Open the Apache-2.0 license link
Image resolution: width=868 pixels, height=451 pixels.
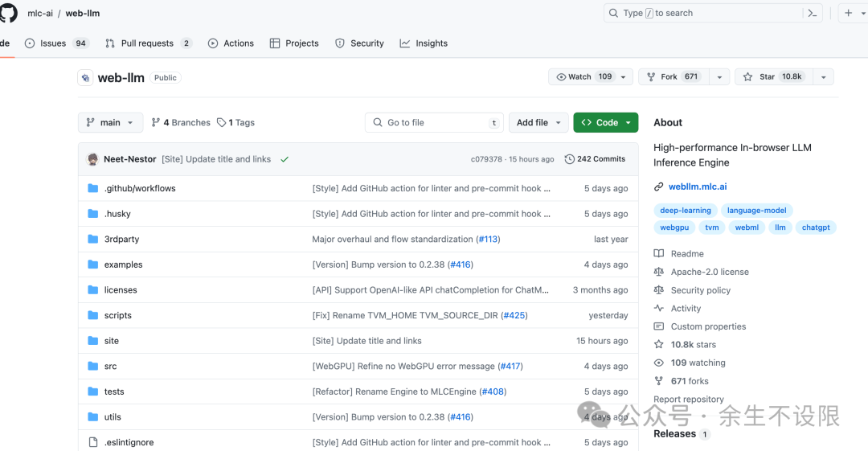click(710, 272)
